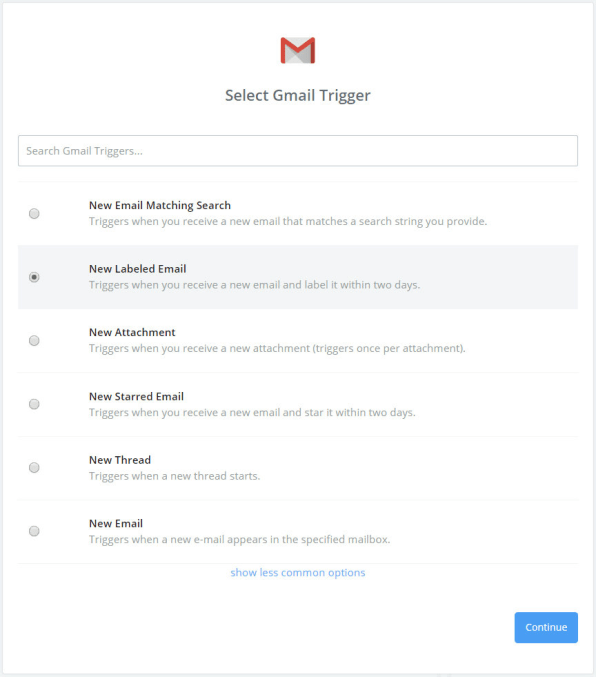Screen dimensions: 596x677
Task: Click the New Starred Email title
Action: [x=136, y=396]
